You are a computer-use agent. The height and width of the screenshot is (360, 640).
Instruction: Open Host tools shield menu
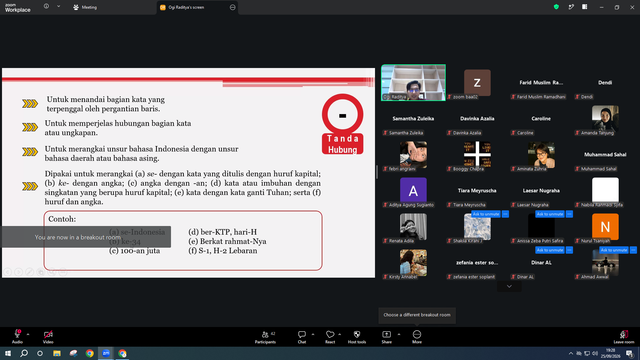(x=357, y=337)
